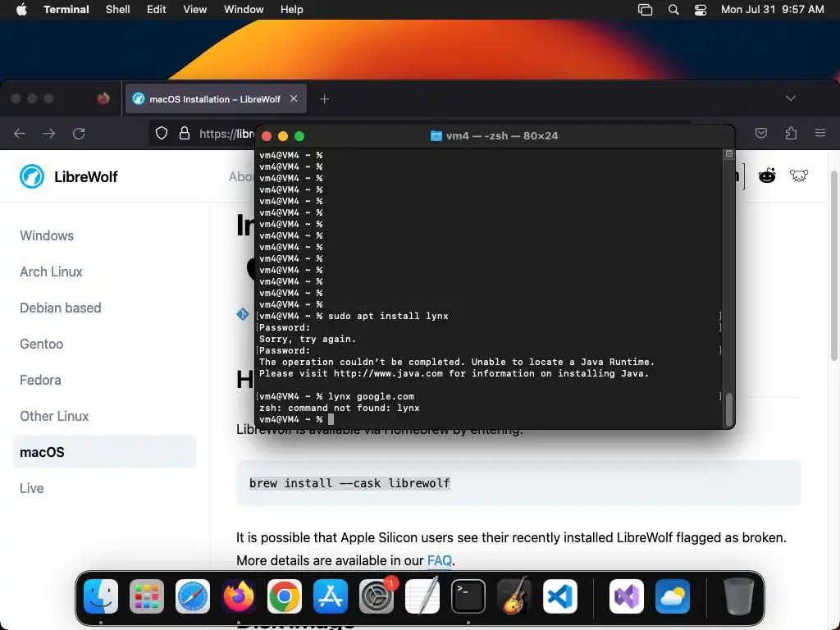Open the cloud app in the Dock
Viewport: 840px width, 630px height.
(673, 596)
